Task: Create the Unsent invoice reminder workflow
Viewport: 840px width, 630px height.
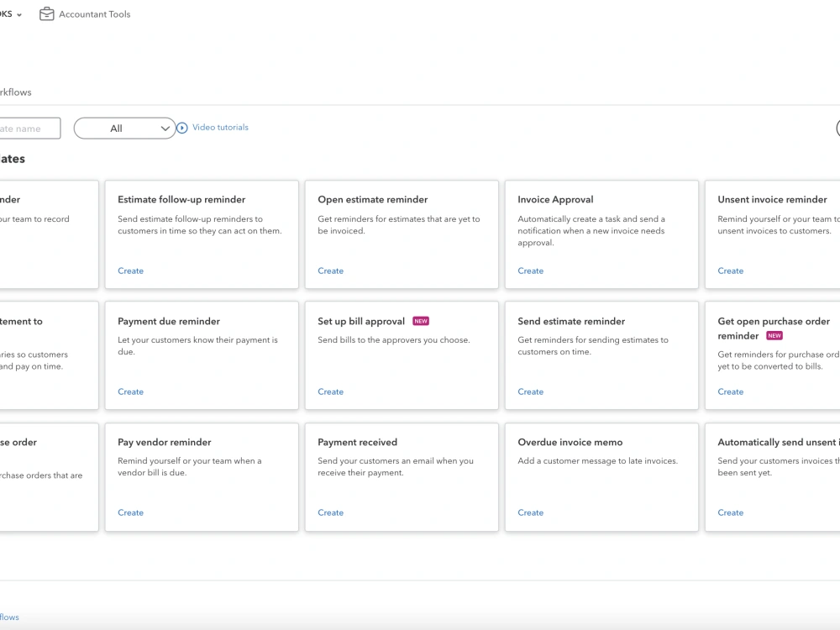Action: point(731,270)
